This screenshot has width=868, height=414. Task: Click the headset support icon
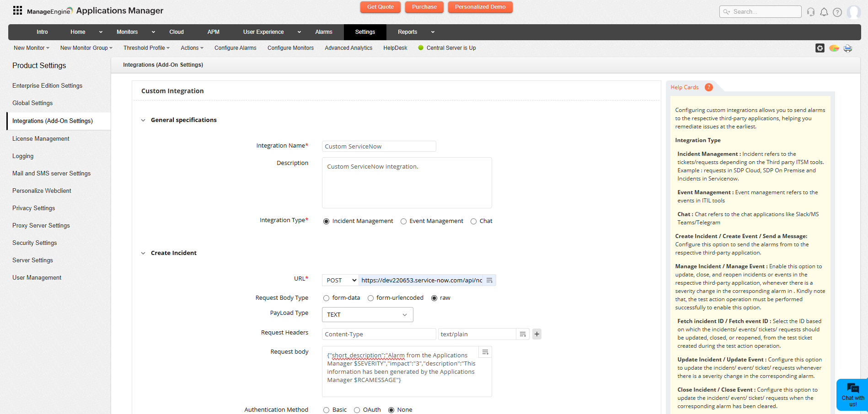811,12
